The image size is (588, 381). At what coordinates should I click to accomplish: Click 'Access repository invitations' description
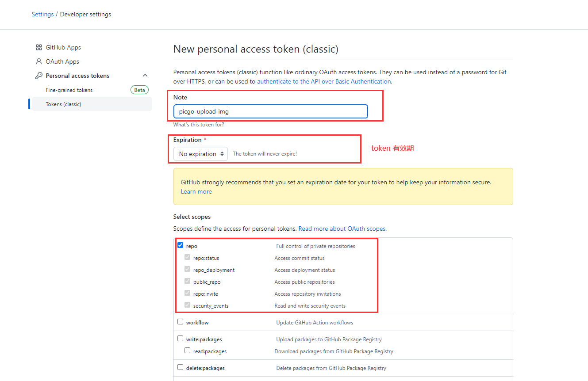(x=307, y=294)
